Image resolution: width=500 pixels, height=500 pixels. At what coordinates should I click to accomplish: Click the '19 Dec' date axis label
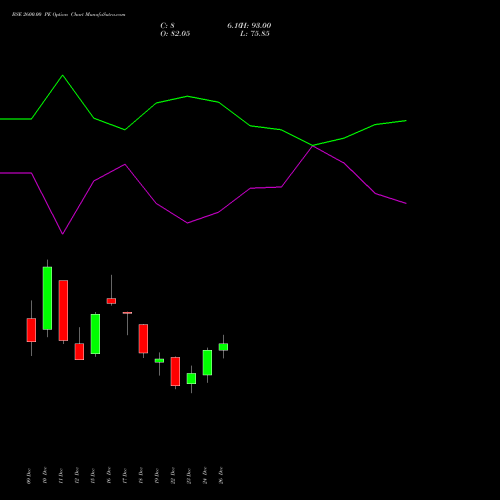[x=157, y=476]
